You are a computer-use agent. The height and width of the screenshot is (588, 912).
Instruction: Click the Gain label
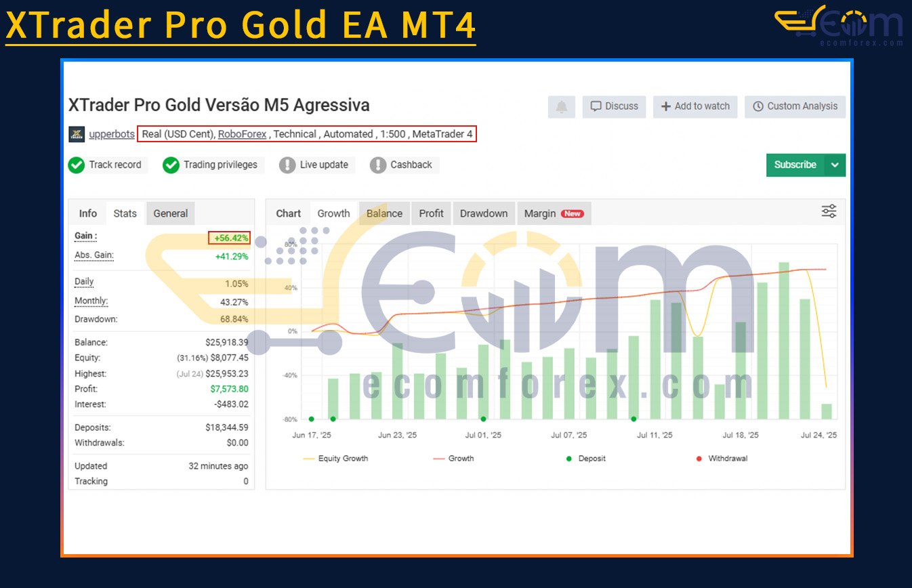[86, 236]
